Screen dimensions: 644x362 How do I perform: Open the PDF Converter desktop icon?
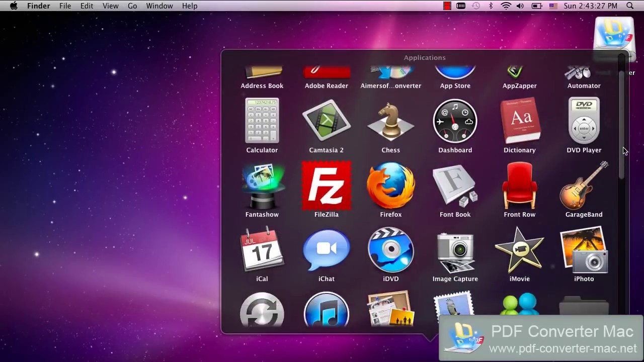pos(614,39)
